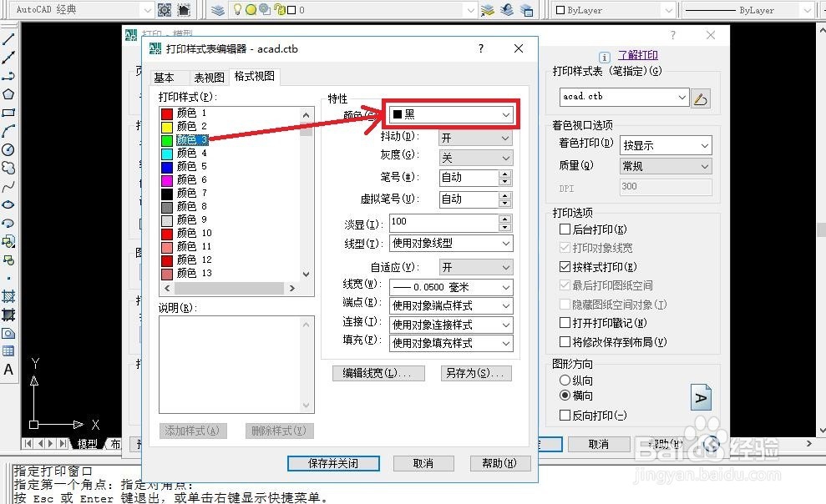Select the Hatch tool
Screen dimensions: 826x504
(x=8, y=296)
